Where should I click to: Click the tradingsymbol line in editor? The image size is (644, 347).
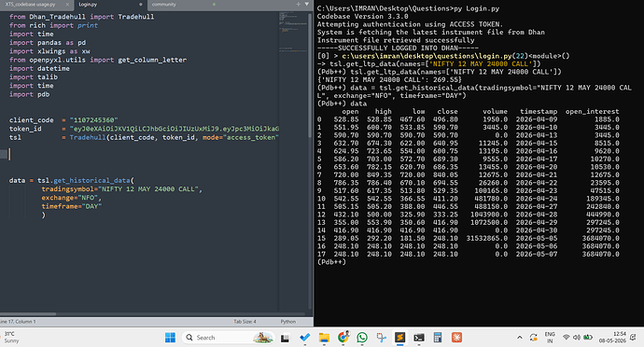point(121,189)
